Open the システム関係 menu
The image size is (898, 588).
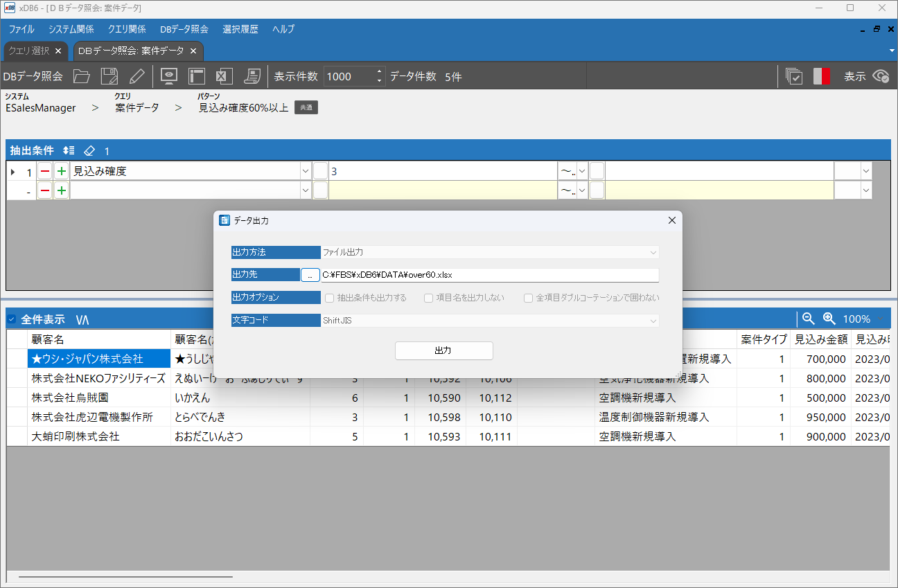[x=71, y=29]
